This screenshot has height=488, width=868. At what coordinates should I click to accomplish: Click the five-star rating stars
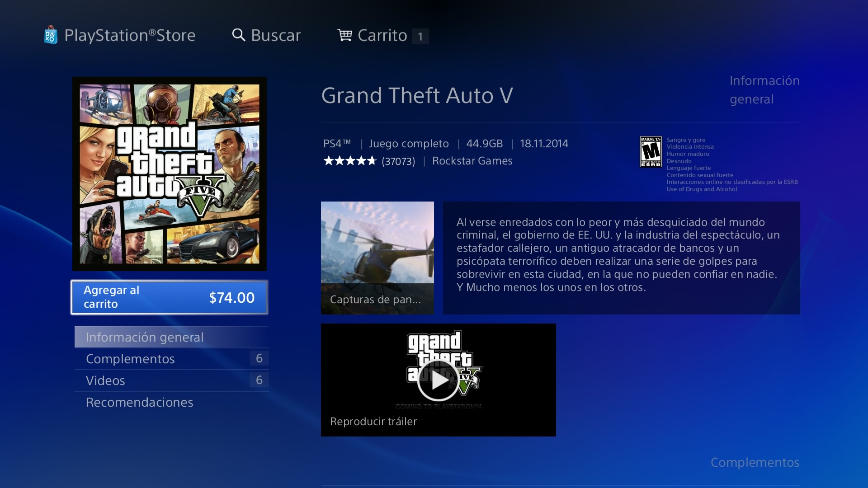click(350, 161)
